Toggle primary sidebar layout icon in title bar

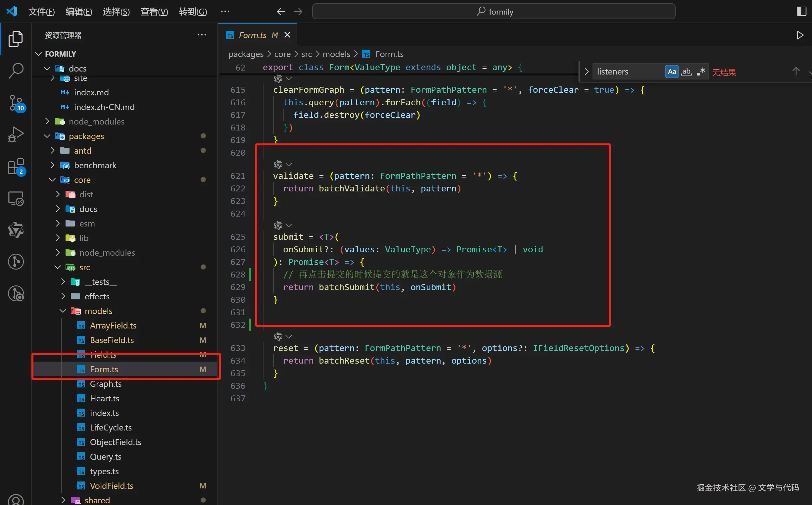pyautogui.click(x=801, y=11)
